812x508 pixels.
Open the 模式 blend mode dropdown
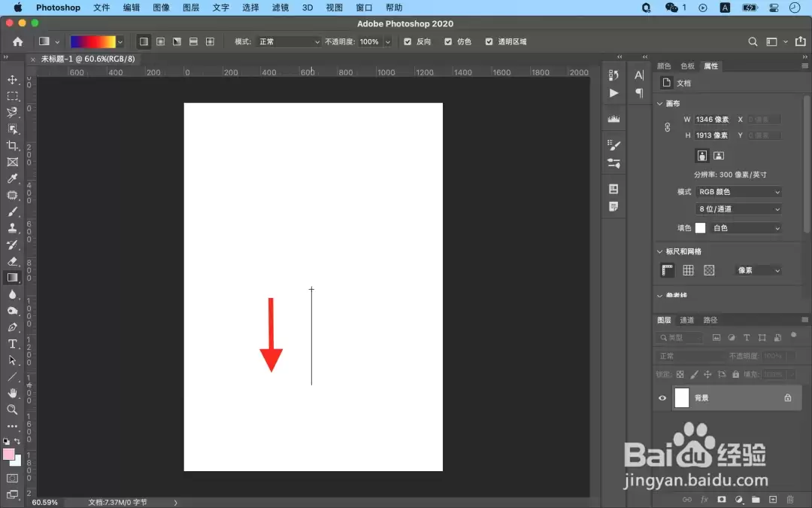pyautogui.click(x=289, y=41)
